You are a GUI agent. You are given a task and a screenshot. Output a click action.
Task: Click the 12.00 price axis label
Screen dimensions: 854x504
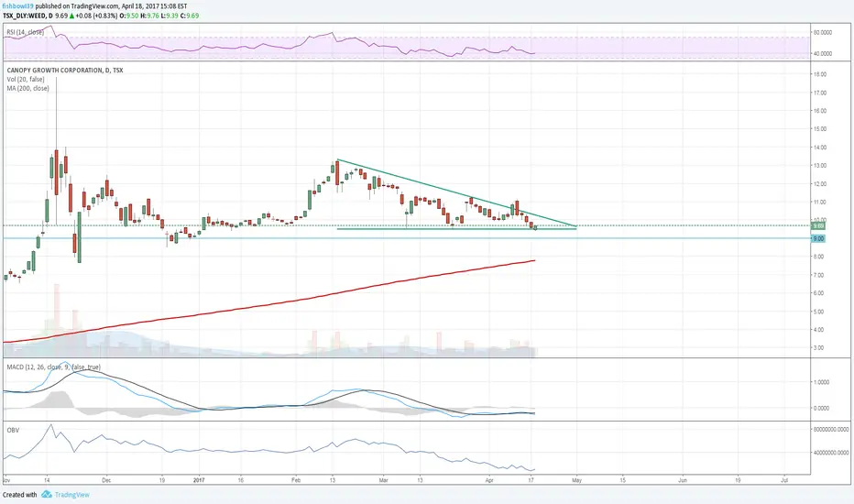tap(819, 184)
